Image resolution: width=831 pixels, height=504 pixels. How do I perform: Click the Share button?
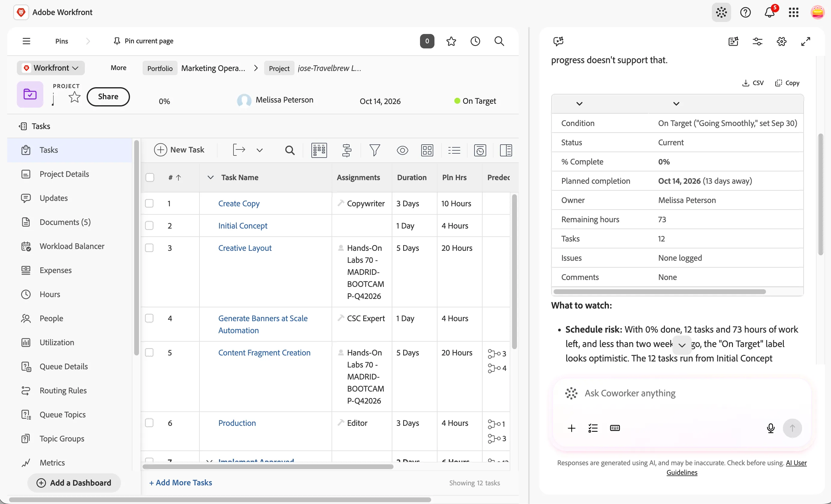tap(108, 97)
